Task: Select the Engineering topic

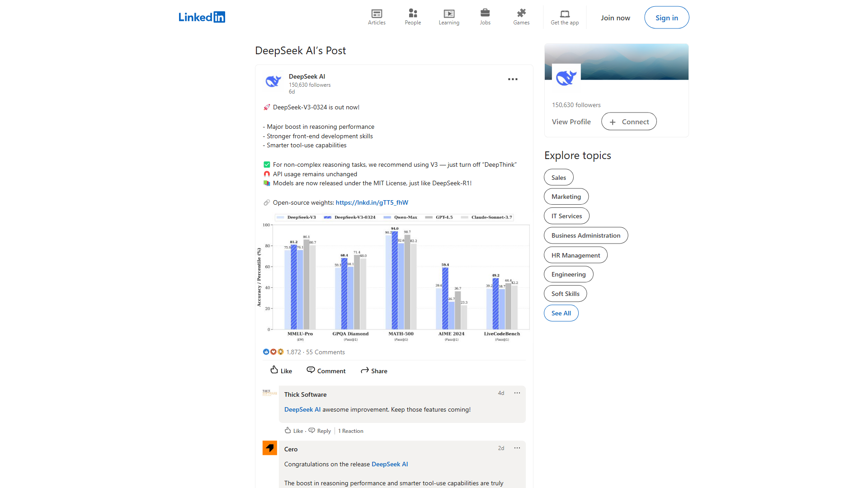Action: 568,274
